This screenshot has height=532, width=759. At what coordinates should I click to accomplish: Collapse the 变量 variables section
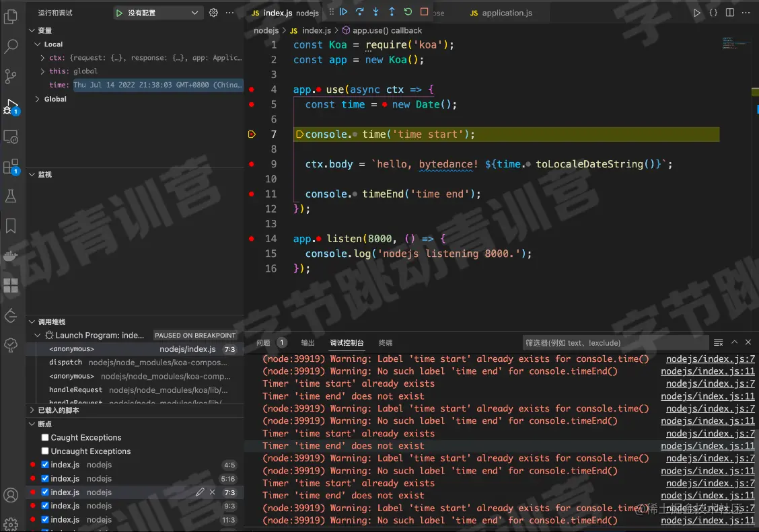coord(32,30)
